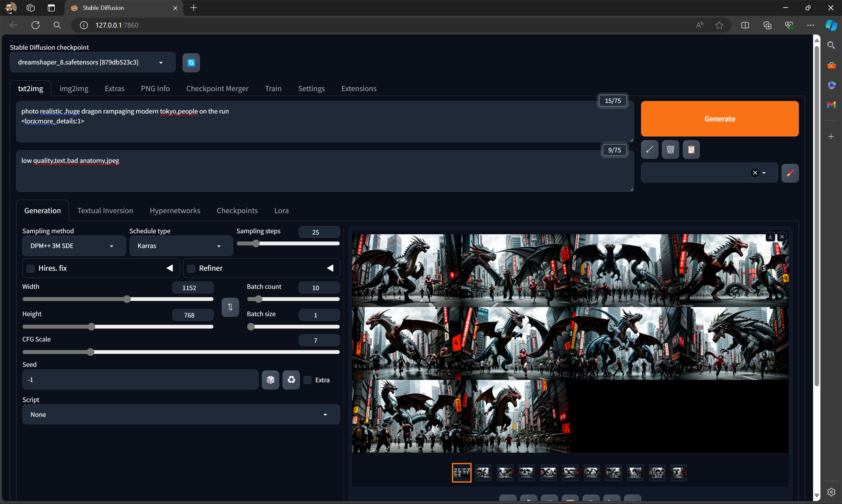Enable the Refiner checkbox
This screenshot has width=842, height=504.
[191, 268]
